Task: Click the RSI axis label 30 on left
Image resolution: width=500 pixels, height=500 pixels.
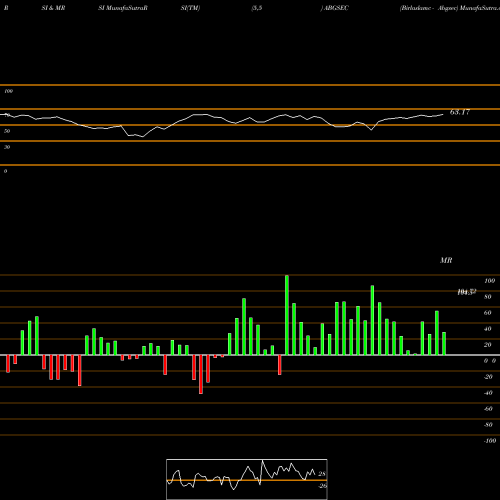Action: pos(7,147)
